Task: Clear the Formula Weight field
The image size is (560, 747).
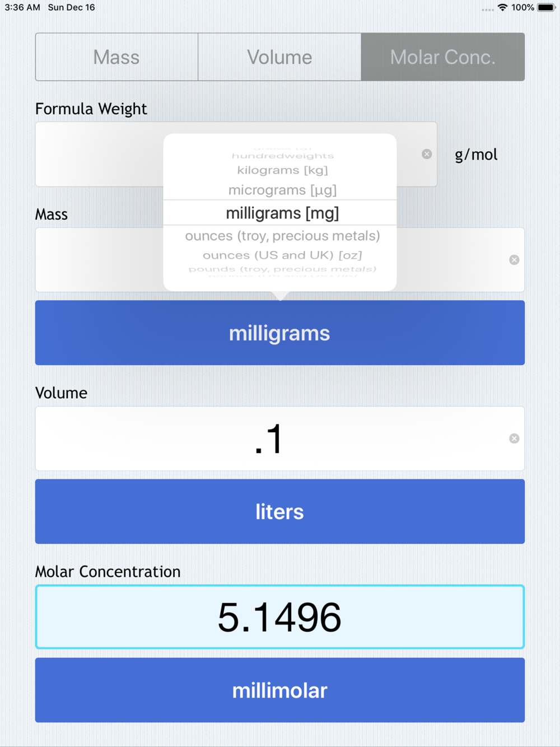Action: pyautogui.click(x=427, y=154)
